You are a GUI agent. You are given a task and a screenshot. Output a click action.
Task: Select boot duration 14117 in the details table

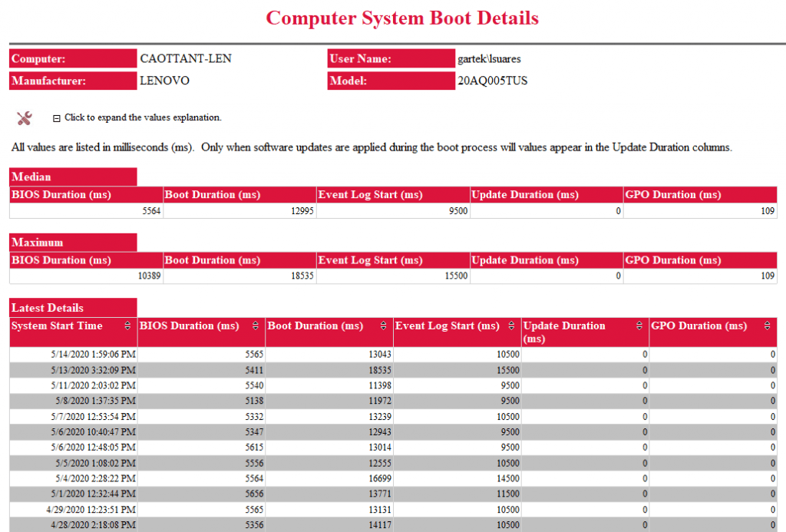(x=380, y=525)
